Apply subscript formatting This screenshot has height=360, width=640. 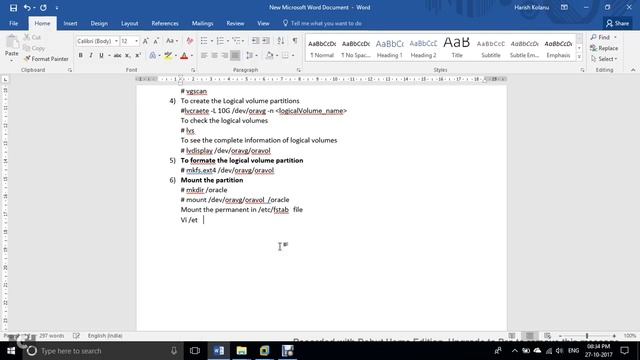[128, 55]
